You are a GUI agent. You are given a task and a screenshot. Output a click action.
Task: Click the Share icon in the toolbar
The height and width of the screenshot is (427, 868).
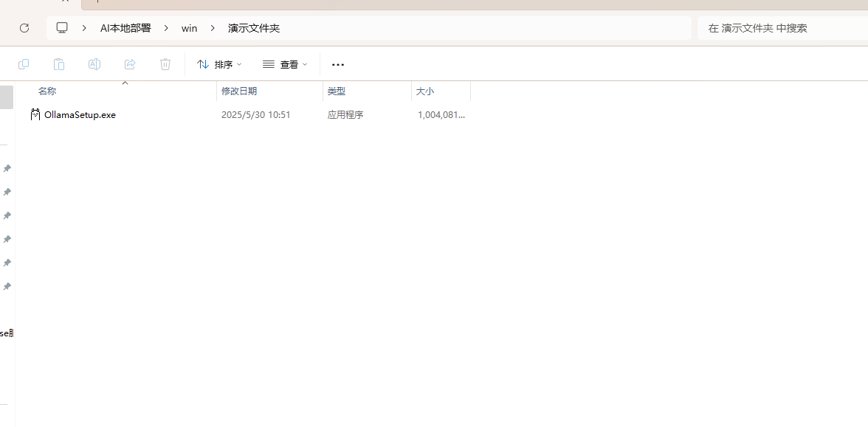[130, 64]
